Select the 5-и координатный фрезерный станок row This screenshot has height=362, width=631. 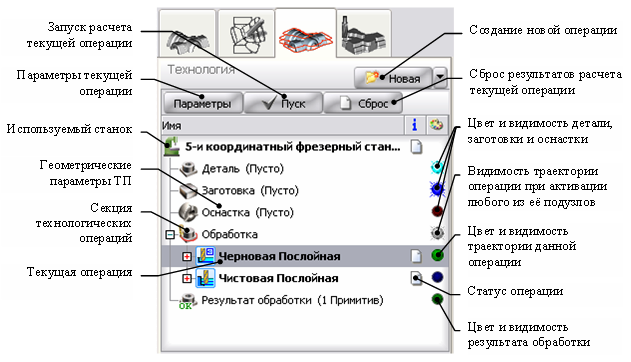306,147
